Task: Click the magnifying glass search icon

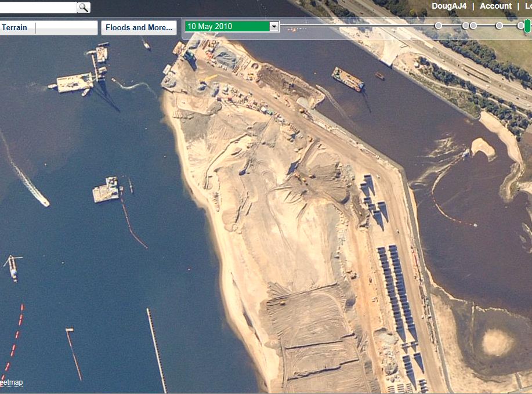Action: click(x=84, y=7)
